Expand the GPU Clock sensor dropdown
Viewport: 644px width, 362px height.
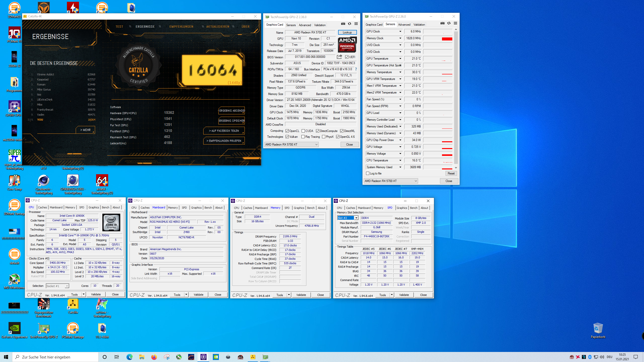tap(400, 31)
